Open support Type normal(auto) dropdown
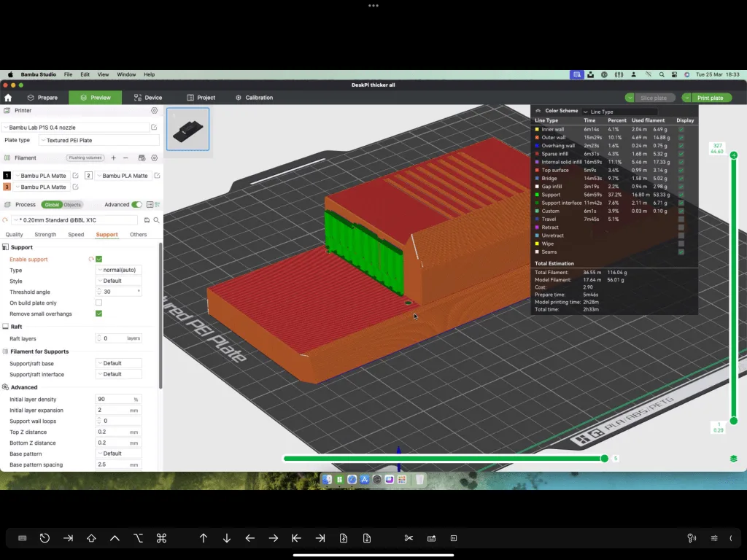 [x=119, y=270]
